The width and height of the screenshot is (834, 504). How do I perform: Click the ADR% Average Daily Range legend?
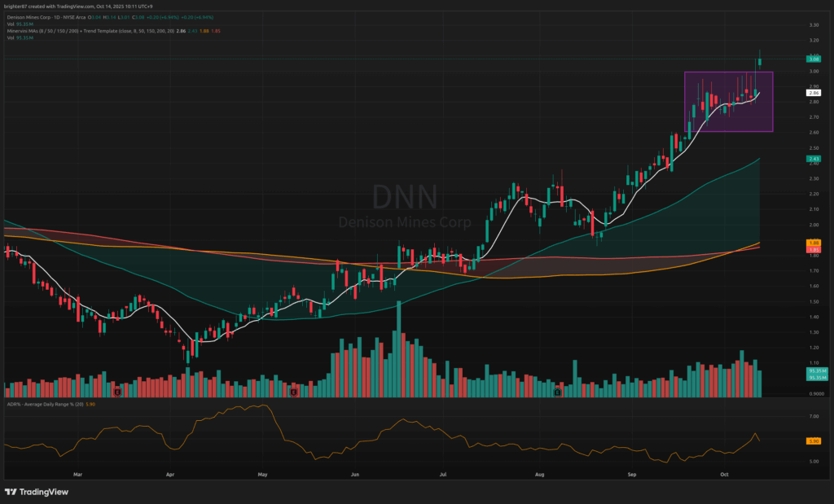click(x=41, y=404)
